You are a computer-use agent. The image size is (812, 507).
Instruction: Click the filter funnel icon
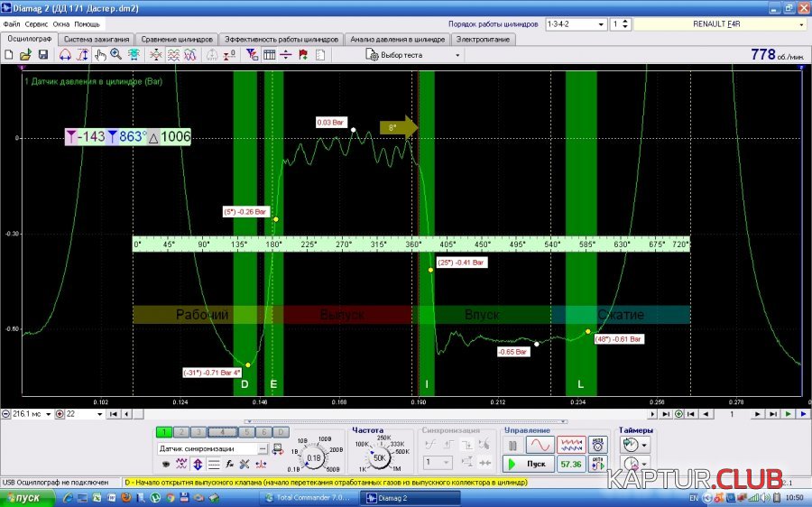(253, 54)
